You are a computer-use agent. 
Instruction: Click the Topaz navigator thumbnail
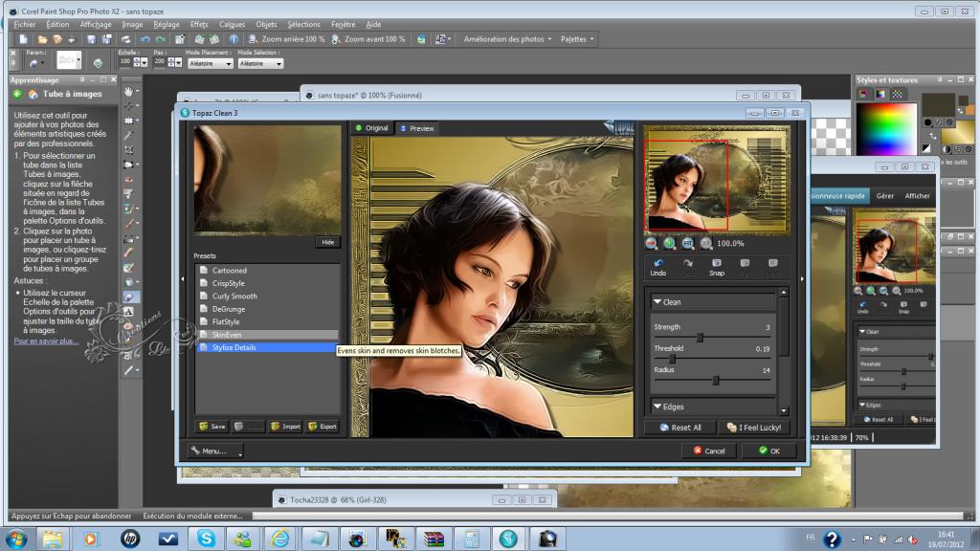(717, 179)
